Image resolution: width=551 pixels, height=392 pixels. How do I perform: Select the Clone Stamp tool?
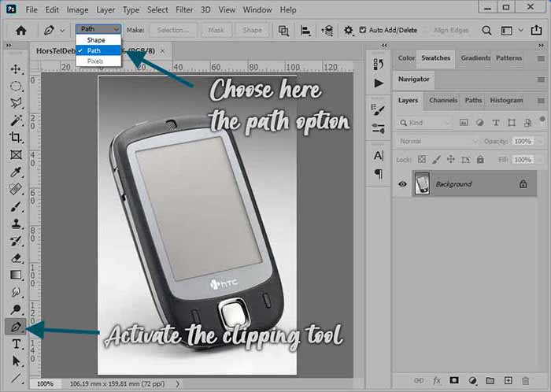[16, 224]
